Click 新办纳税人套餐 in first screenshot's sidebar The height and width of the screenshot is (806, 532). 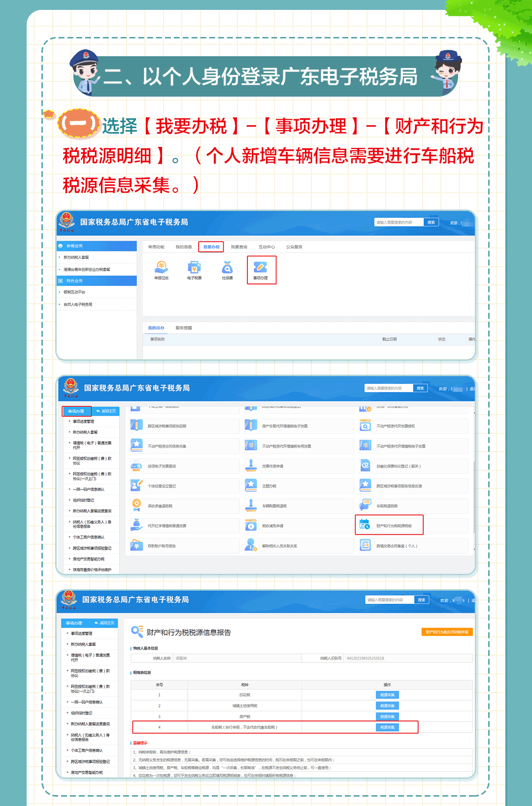tap(76, 257)
